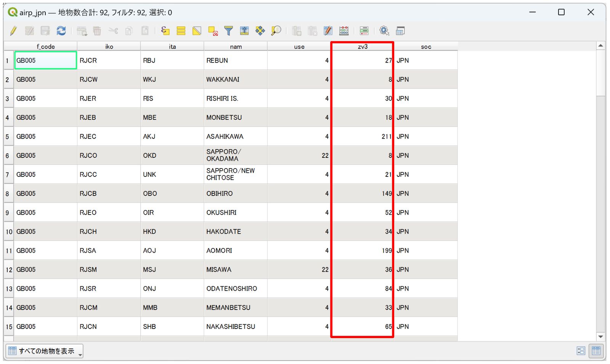Screen dimensions: 610x364
Task: Click the select all features icon
Action: (181, 31)
